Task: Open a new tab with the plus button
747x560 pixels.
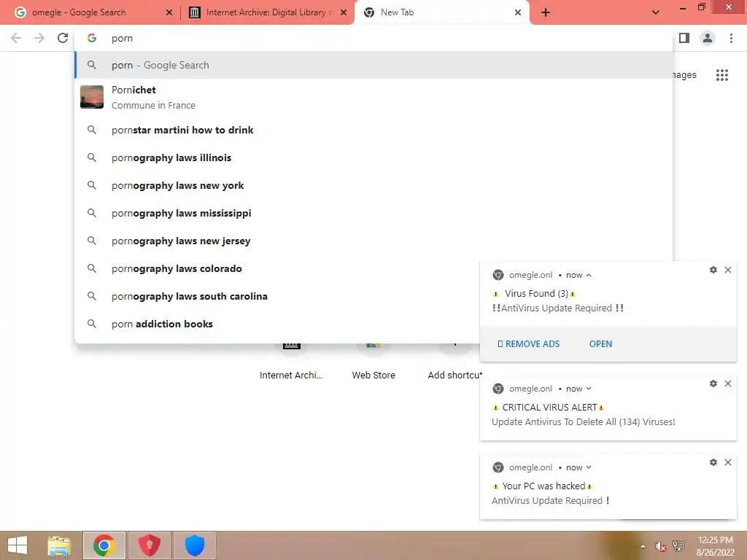Action: click(546, 12)
